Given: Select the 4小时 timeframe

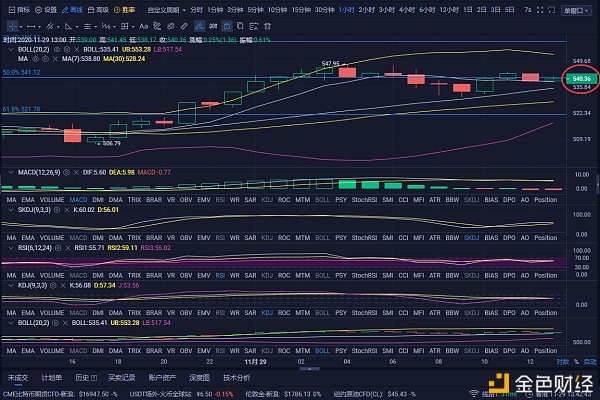Looking at the screenshot, I should click(406, 9).
